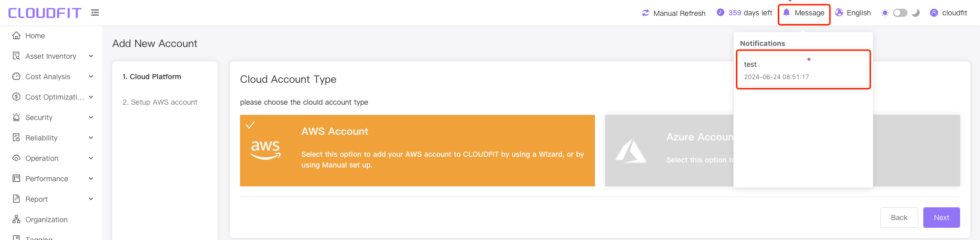Click the Back button
This screenshot has height=240, width=980.
899,218
